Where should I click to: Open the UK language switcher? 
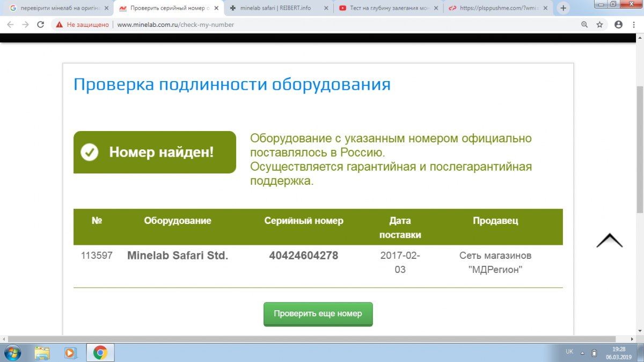coord(569,352)
